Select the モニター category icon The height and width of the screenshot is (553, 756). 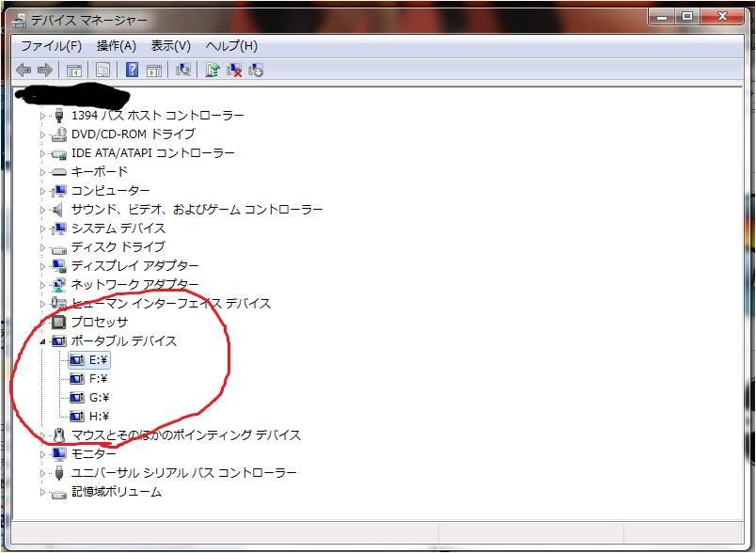[x=59, y=454]
